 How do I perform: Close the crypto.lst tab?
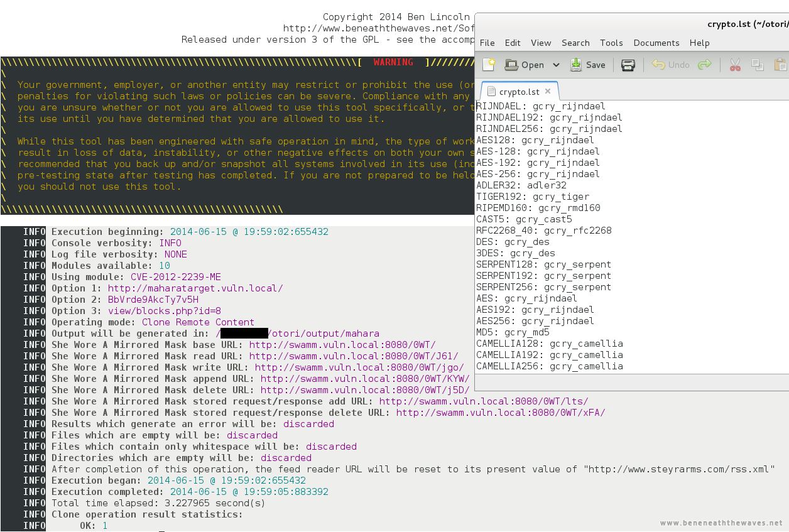(548, 91)
